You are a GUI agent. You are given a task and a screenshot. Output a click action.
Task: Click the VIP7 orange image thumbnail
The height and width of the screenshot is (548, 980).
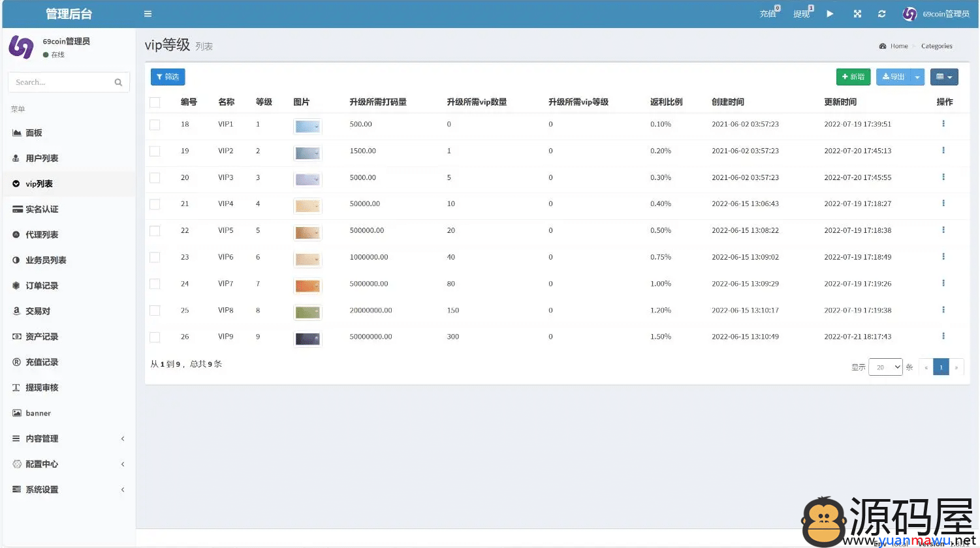308,286
